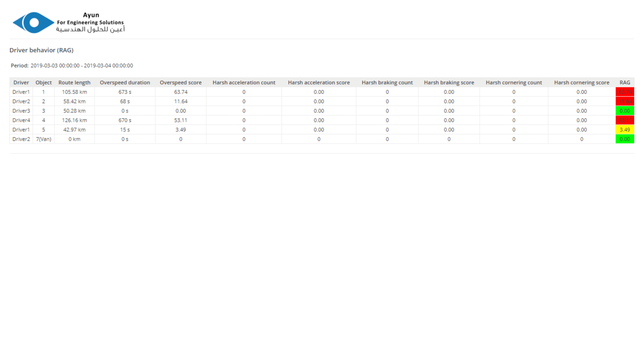
Task: Click the Driver behavior (RAG) title
Action: click(x=42, y=50)
